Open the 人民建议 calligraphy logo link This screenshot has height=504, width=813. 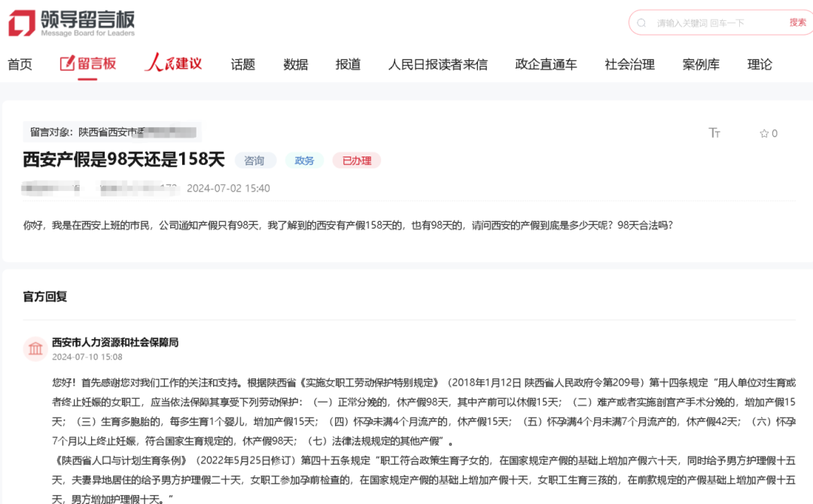(173, 63)
